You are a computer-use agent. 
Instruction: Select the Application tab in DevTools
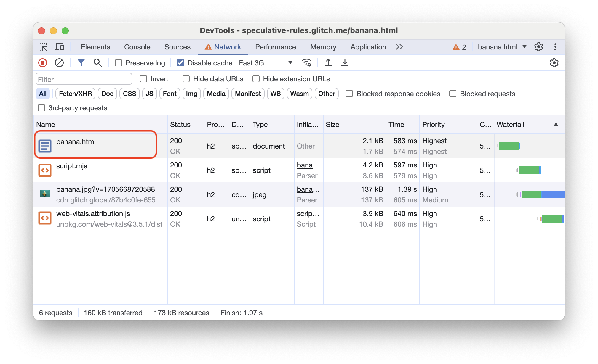coord(368,46)
